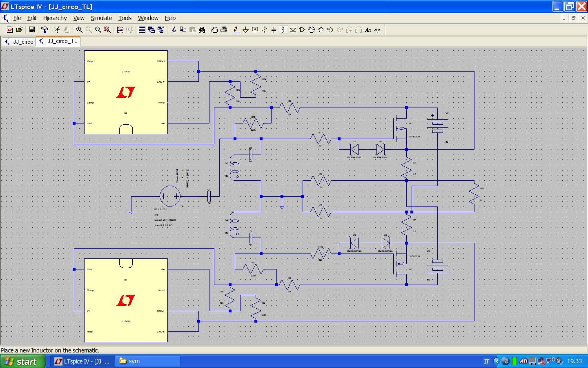588x368 pixels.
Task: Place a Resistor tool
Action: pyautogui.click(x=265, y=30)
